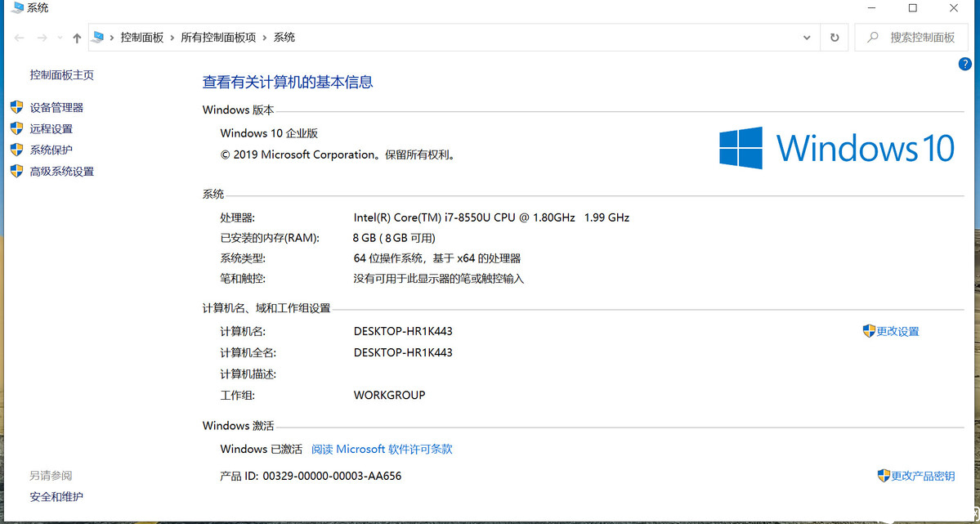Refresh the System page

tap(835, 38)
